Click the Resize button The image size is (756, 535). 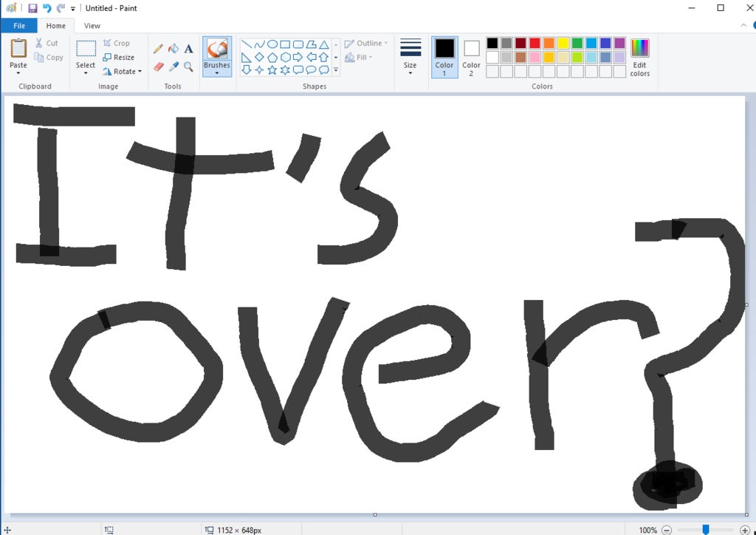click(119, 58)
